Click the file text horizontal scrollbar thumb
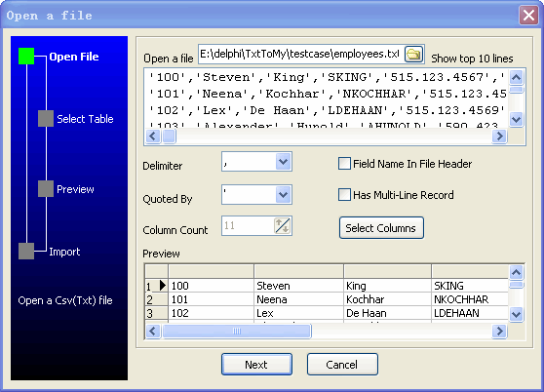This screenshot has height=392, width=544. coord(170,136)
